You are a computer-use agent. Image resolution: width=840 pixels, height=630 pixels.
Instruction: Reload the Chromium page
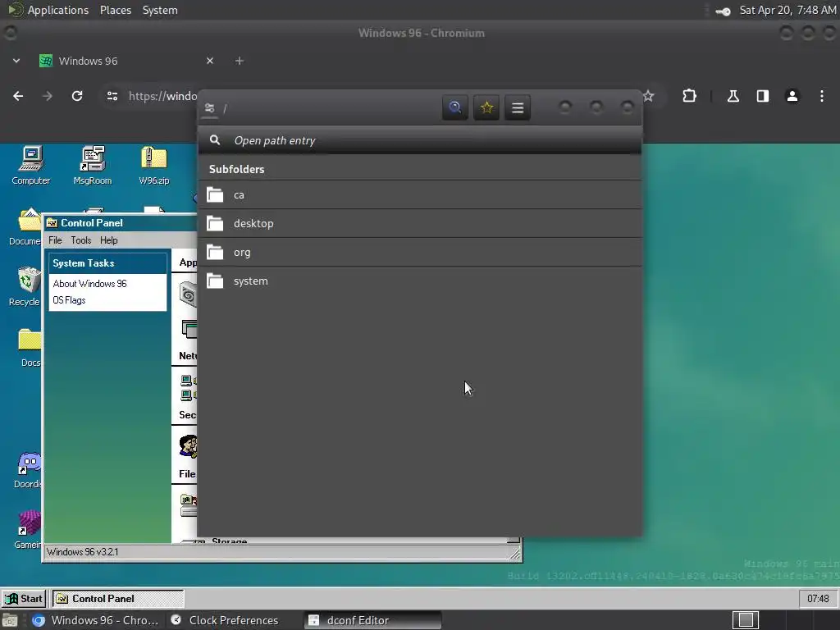point(77,96)
